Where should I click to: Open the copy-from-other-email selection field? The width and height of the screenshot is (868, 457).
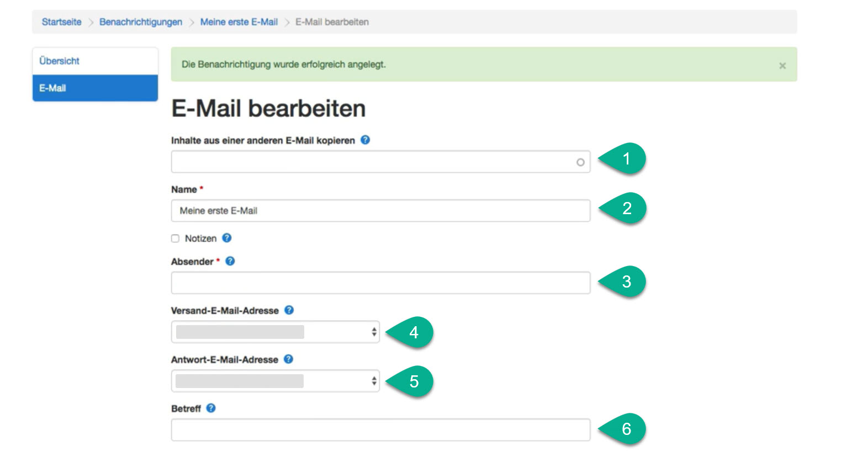click(380, 162)
